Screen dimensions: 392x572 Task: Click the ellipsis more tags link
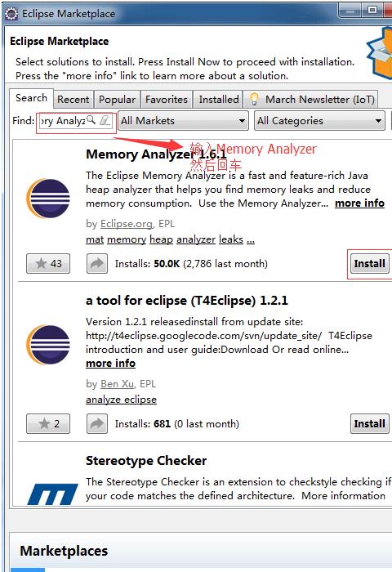(251, 241)
